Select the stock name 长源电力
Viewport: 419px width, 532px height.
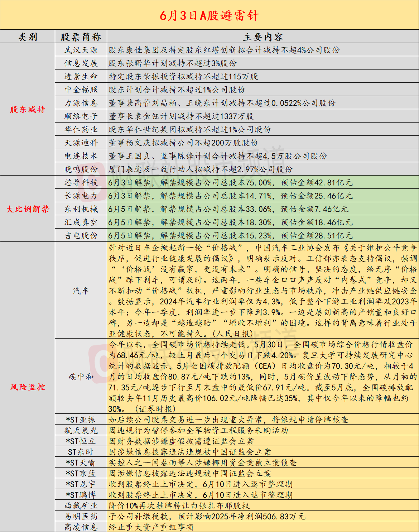(81, 196)
